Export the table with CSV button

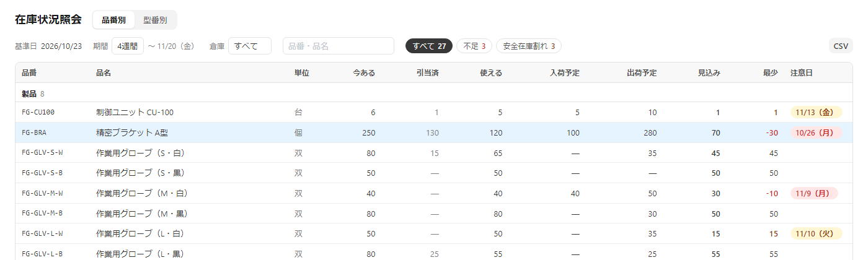point(841,46)
